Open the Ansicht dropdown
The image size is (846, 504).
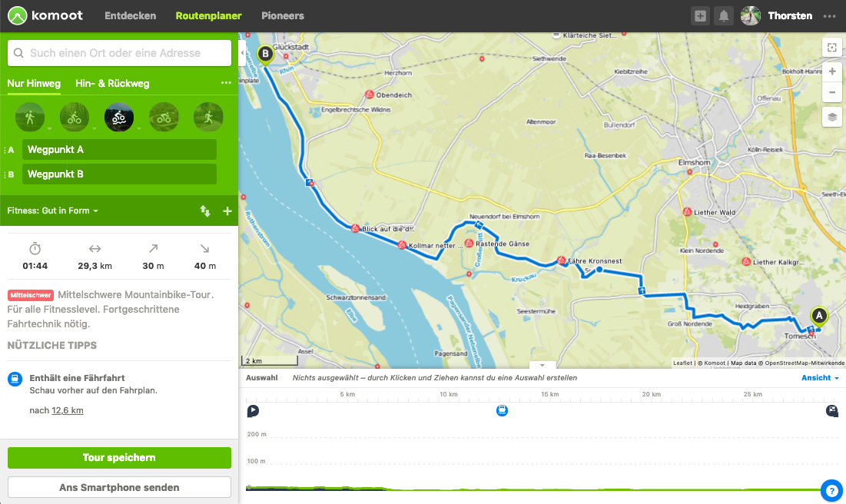pos(820,378)
